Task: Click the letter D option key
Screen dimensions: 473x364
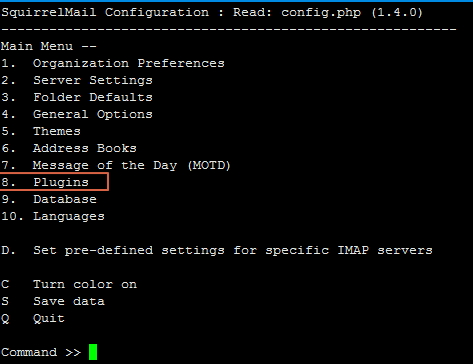Action: [5, 250]
